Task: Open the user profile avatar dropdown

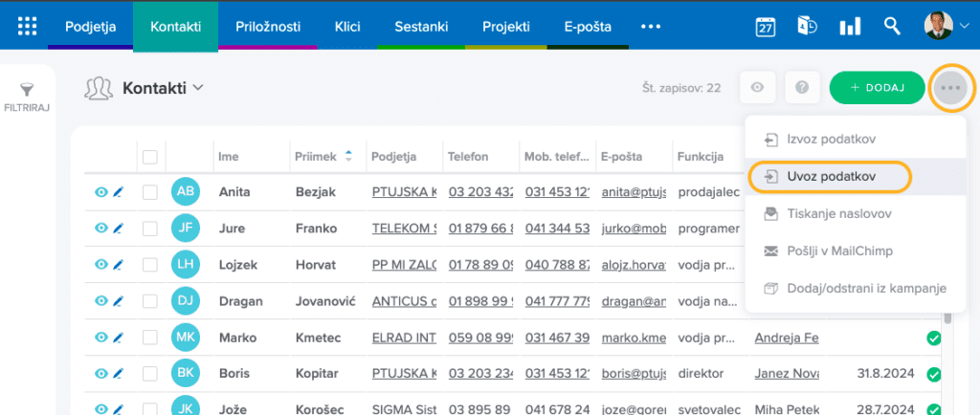Action: pos(946,26)
